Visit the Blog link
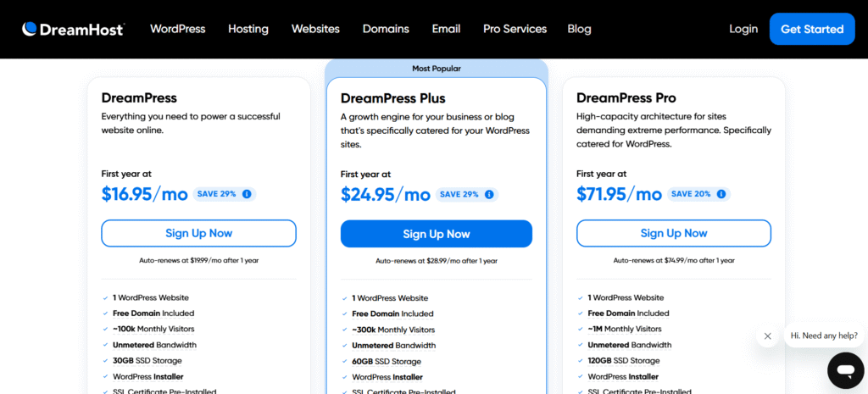 tap(579, 29)
